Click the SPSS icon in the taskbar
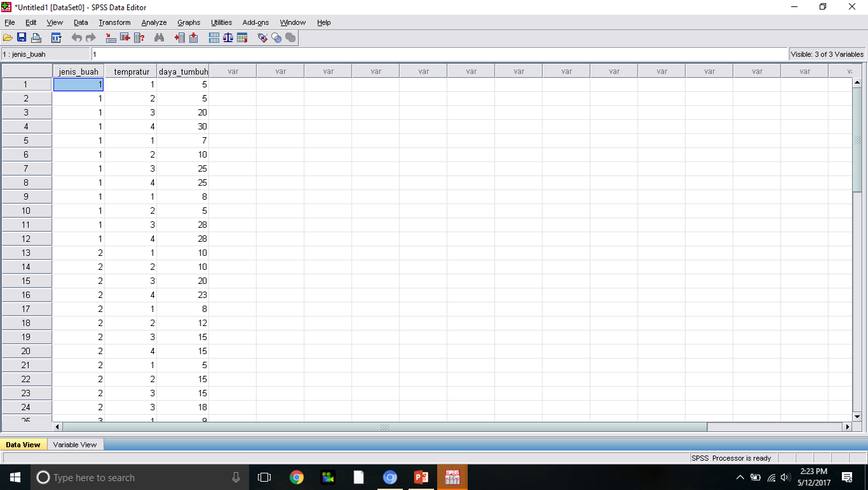 coord(453,477)
